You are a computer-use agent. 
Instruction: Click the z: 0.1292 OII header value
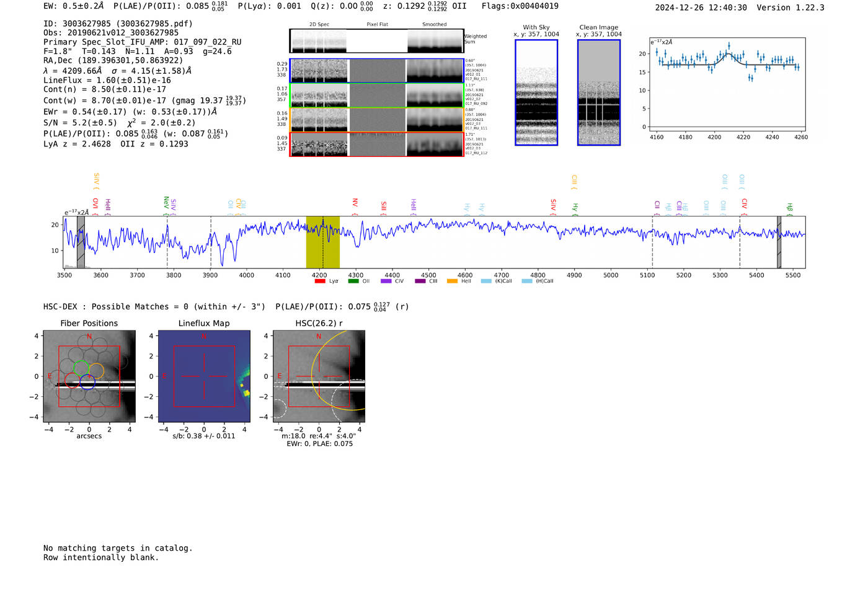(x=425, y=6)
